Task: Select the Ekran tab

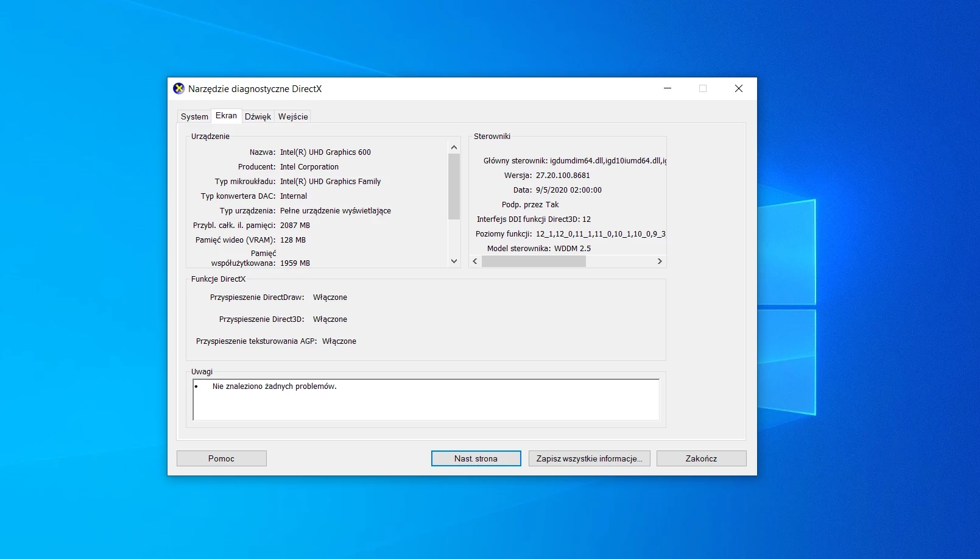Action: 226,115
